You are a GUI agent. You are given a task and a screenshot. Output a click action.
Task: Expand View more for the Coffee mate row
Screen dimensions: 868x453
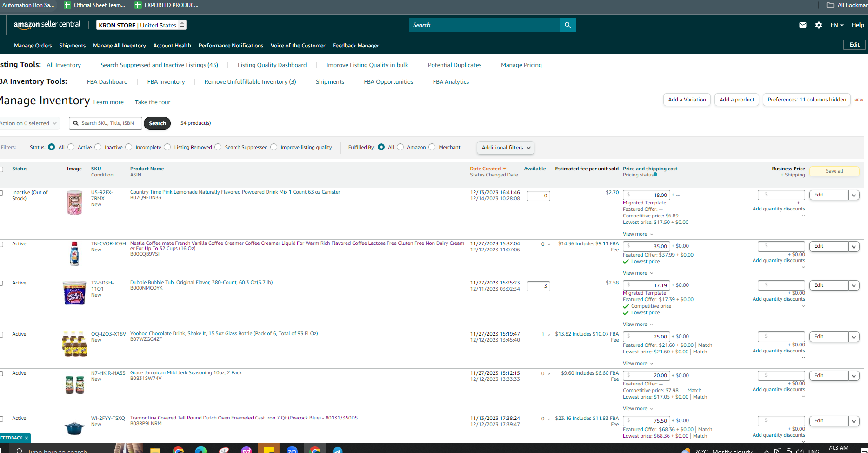point(638,273)
